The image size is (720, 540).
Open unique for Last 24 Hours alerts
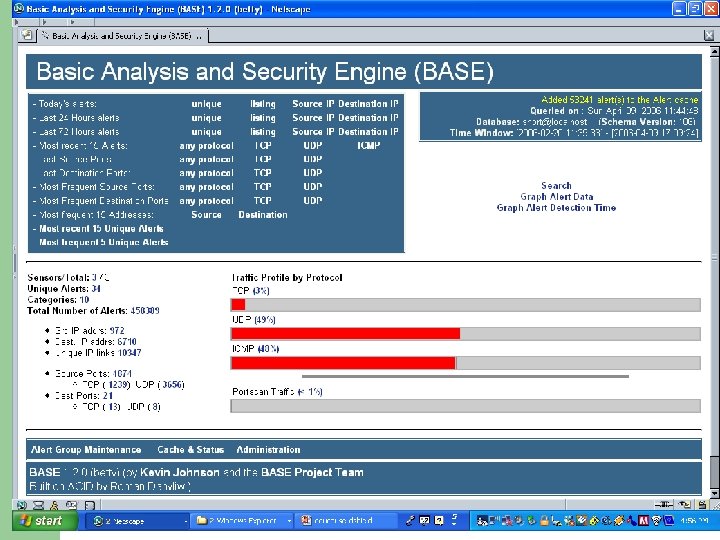(x=207, y=118)
